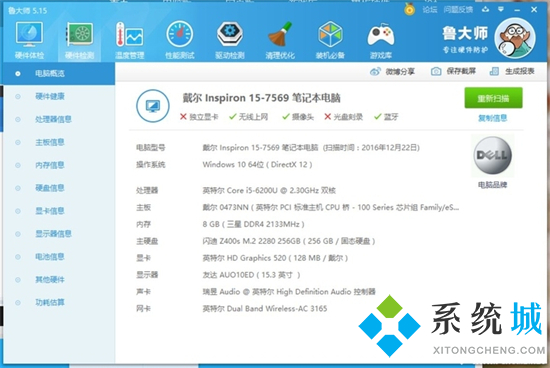The image size is (550, 368).
Task: Click 保存截屏 screenshot button
Action: point(453,71)
